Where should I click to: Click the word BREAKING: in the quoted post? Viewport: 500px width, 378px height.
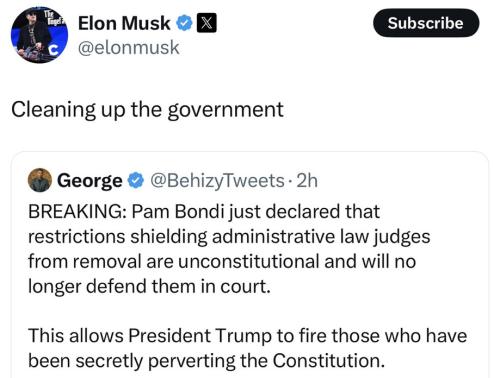coord(77,211)
